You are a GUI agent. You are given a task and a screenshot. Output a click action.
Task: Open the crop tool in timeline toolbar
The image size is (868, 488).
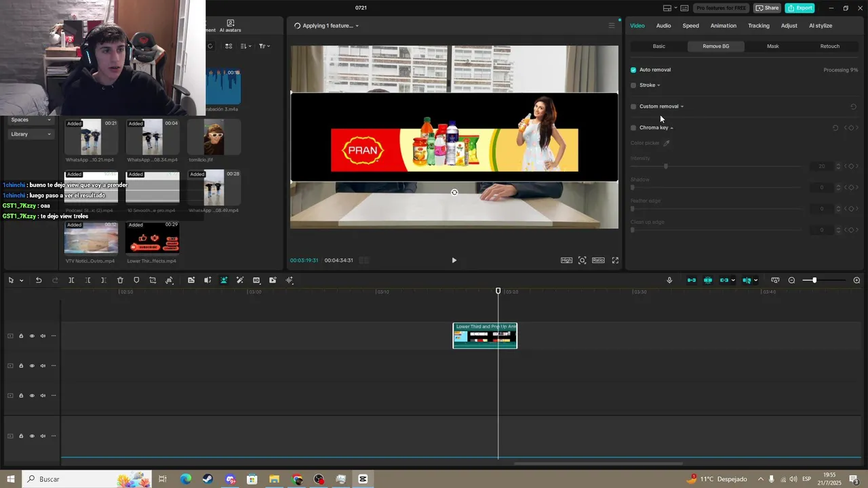(153, 280)
